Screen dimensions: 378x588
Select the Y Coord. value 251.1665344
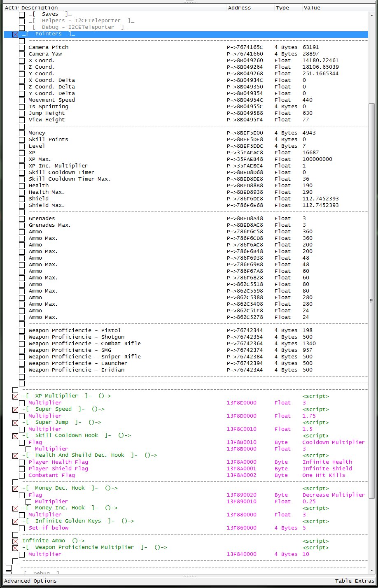[x=321, y=74]
